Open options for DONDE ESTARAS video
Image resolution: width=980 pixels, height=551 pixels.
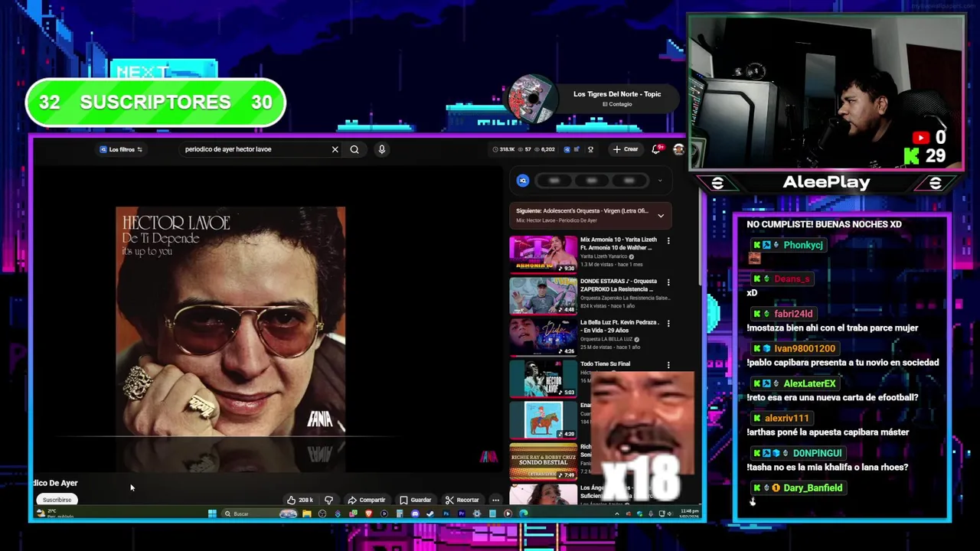[668, 282]
